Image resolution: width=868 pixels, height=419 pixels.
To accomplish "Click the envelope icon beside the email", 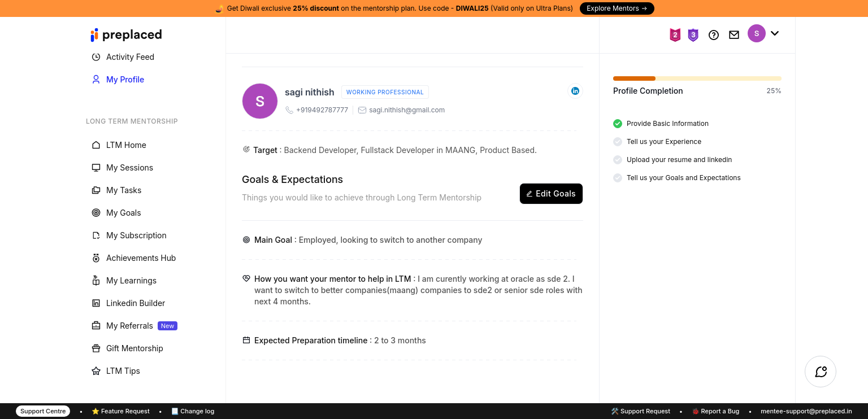I will pyautogui.click(x=362, y=110).
